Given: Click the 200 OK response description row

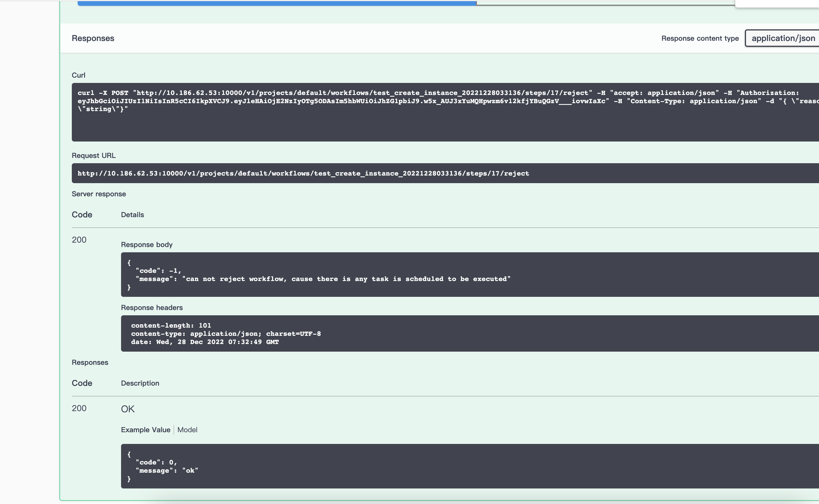Looking at the screenshot, I should (128, 409).
